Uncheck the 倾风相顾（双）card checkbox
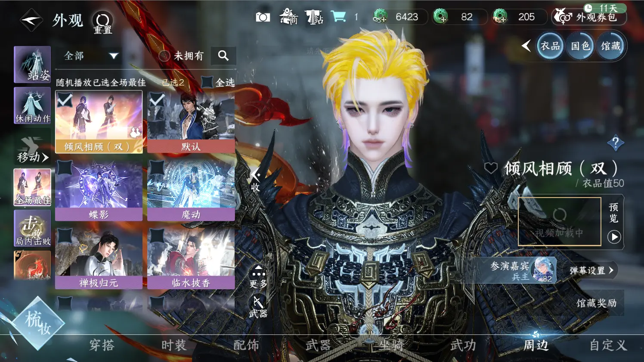This screenshot has height=362, width=644. (x=65, y=99)
